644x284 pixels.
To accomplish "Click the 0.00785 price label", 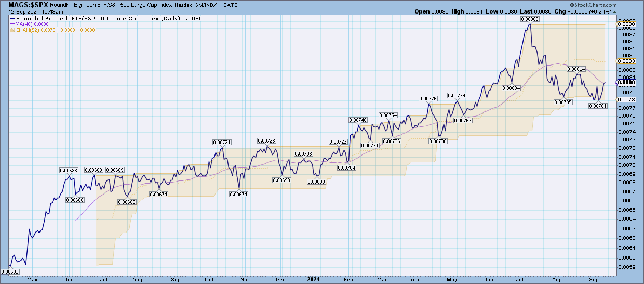I will (x=563, y=102).
